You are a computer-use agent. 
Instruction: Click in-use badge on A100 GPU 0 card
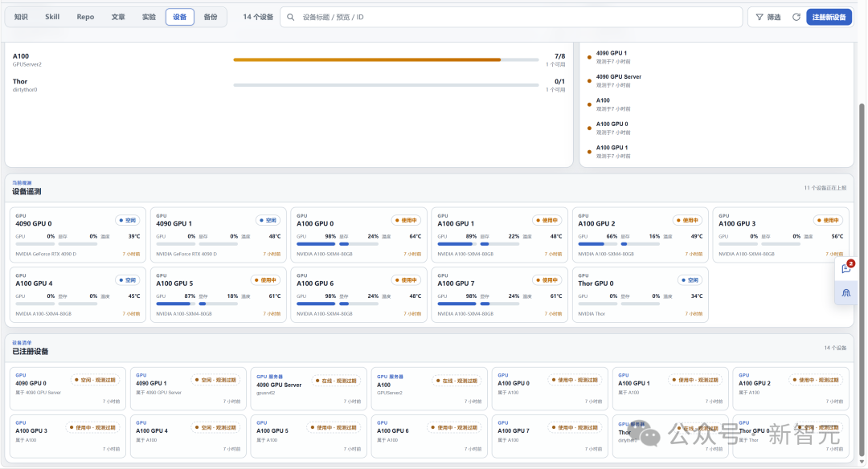tap(407, 220)
